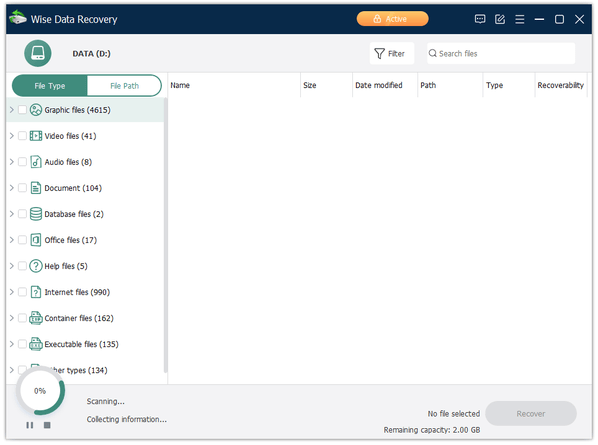Check the Video files checkbox
The image size is (598, 445).
(23, 136)
